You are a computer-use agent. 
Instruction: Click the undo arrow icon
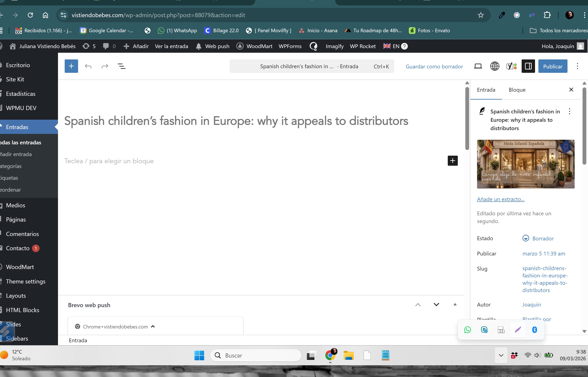coord(88,66)
